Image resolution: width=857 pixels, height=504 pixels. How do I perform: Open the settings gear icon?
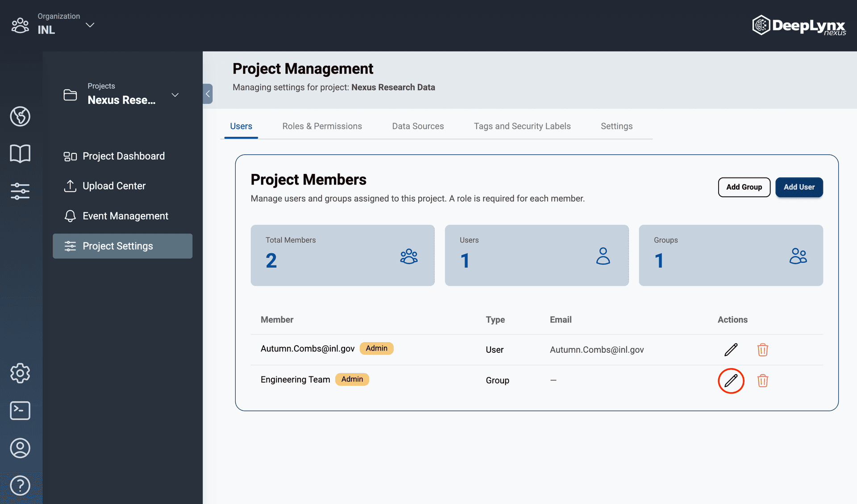coord(20,373)
